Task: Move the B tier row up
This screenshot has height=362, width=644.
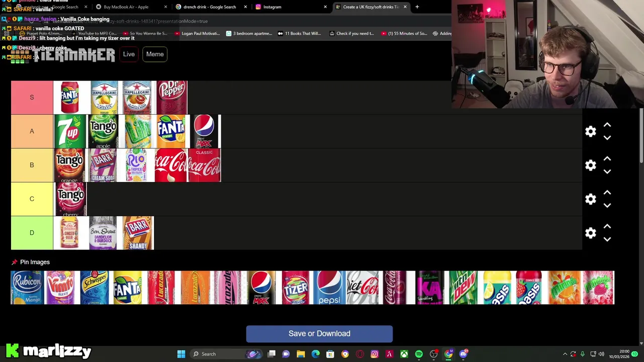Action: coord(607,158)
